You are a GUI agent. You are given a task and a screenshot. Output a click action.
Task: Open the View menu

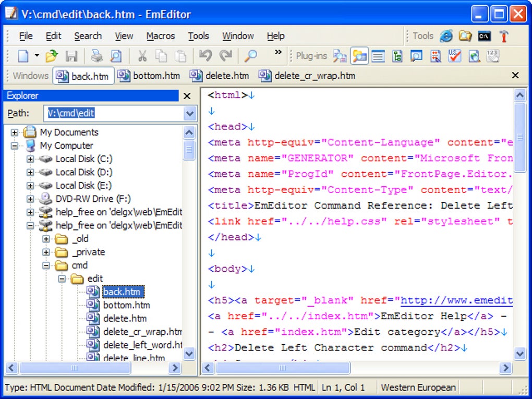click(x=124, y=36)
